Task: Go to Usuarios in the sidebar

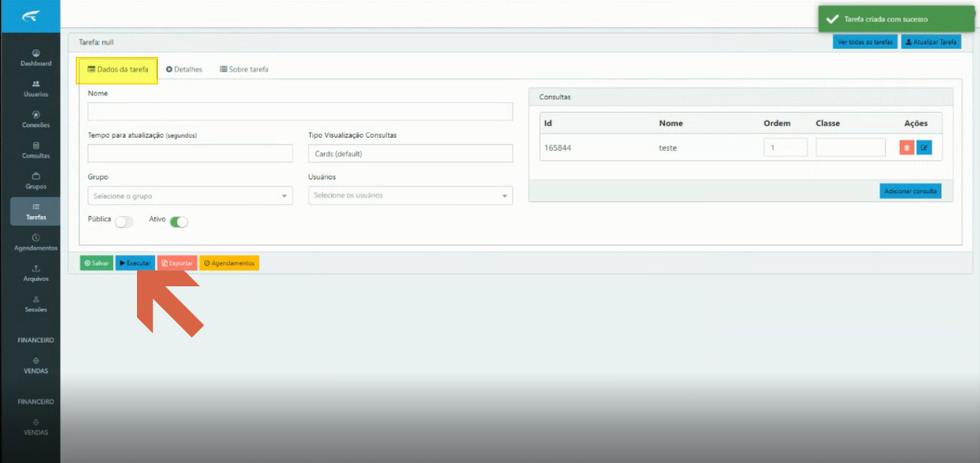Action: tap(35, 89)
